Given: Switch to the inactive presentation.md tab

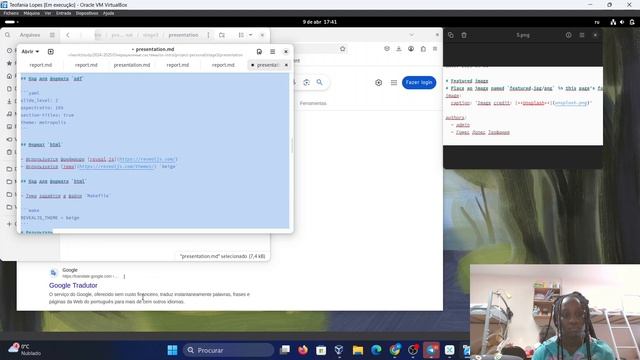Looking at the screenshot, I should [132, 65].
